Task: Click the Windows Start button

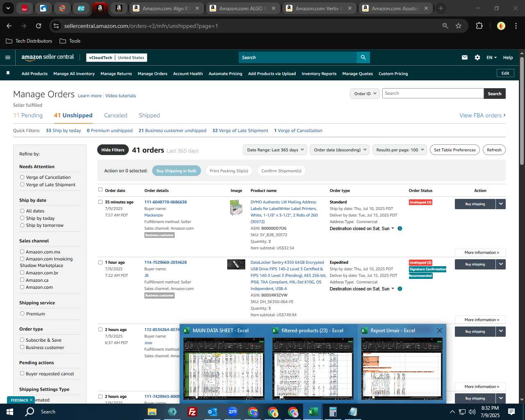Action: (x=10, y=412)
